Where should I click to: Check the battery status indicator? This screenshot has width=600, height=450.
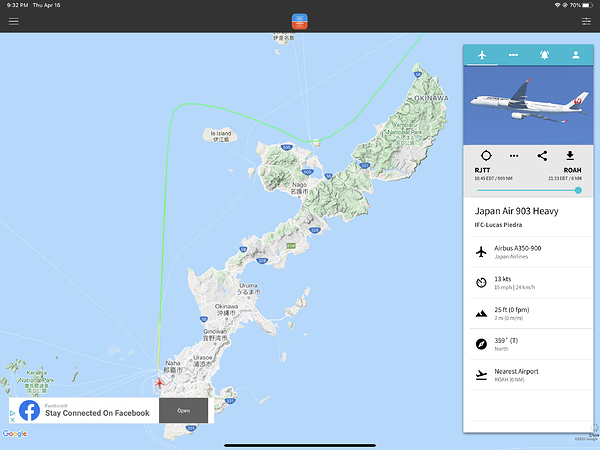coord(587,5)
